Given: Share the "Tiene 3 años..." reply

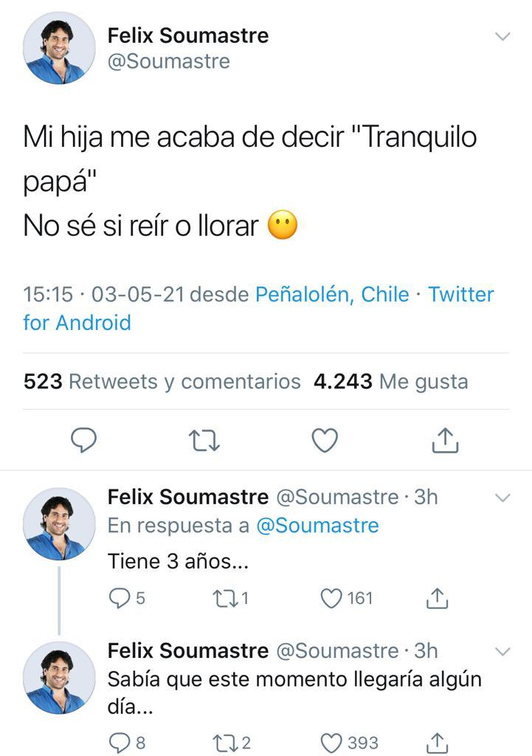Looking at the screenshot, I should coord(435,598).
